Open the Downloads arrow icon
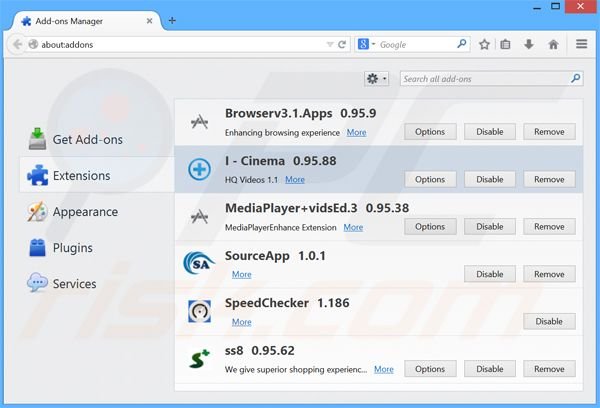 pos(529,44)
